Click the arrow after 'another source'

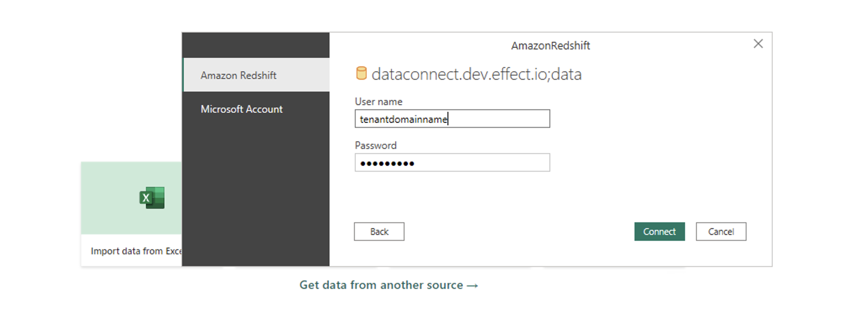click(x=473, y=286)
